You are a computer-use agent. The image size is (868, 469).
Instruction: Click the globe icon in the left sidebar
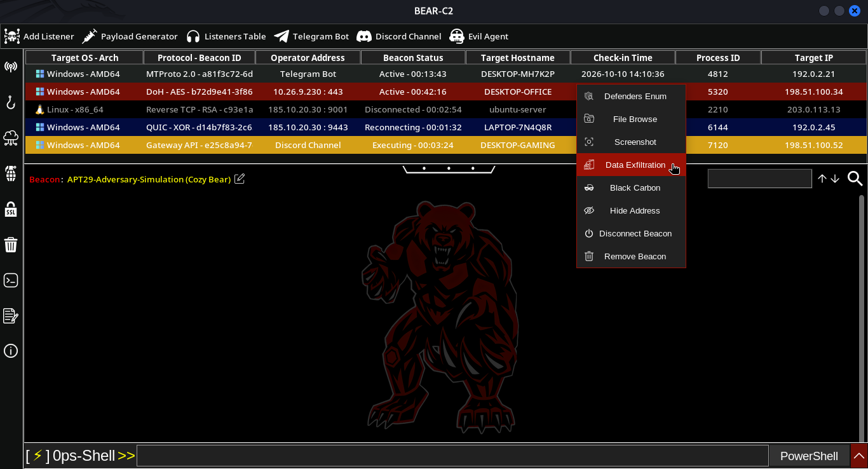pyautogui.click(x=11, y=173)
